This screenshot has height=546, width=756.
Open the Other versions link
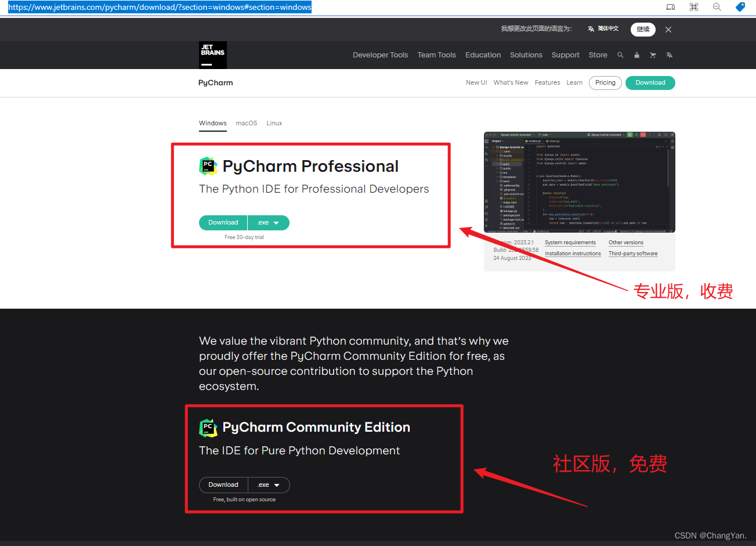[x=626, y=243]
